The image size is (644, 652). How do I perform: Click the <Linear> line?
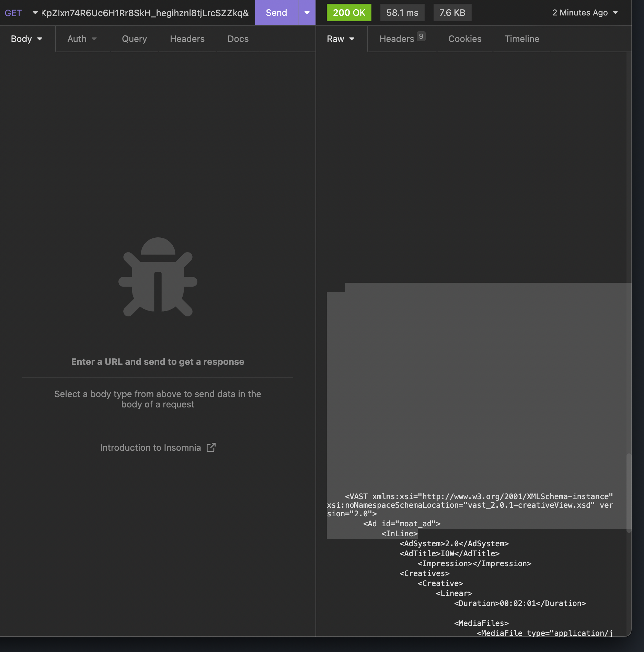pyautogui.click(x=454, y=593)
